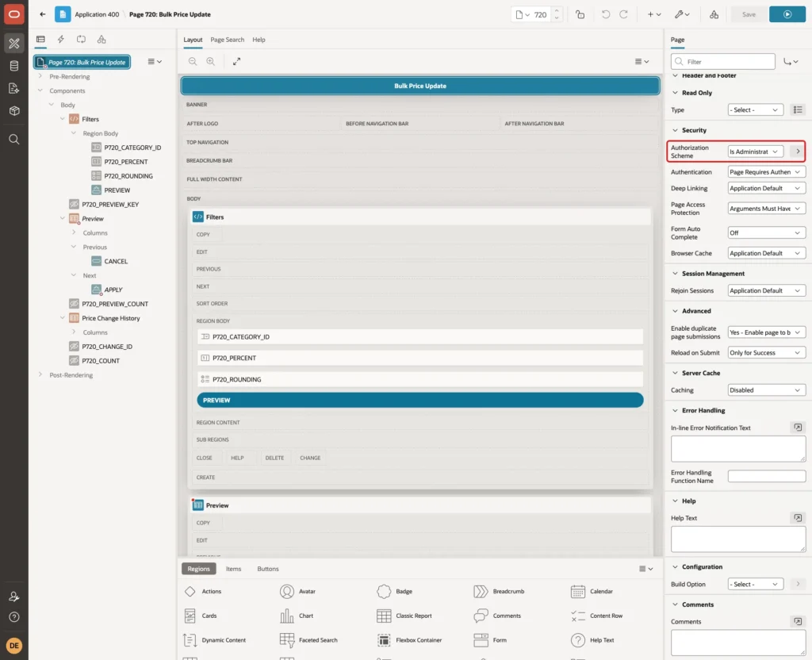
Task: Select the Classic Report region type
Action: [x=404, y=616]
